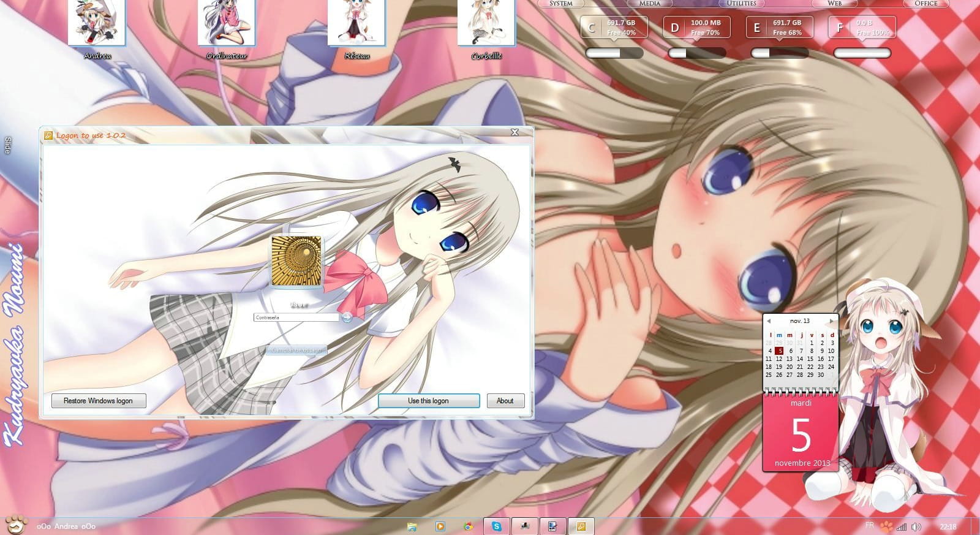Open the About button
980x535 pixels.
tap(505, 401)
